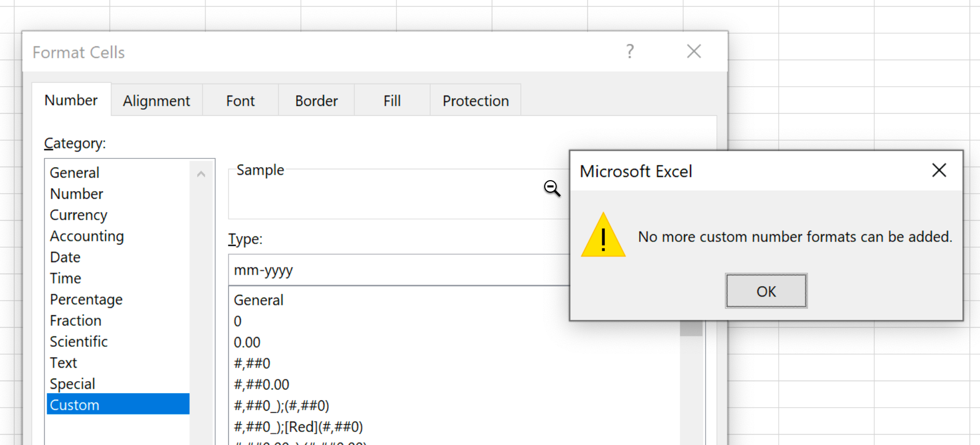Choose the #,##0 format
This screenshot has width=980, height=445.
454,363
